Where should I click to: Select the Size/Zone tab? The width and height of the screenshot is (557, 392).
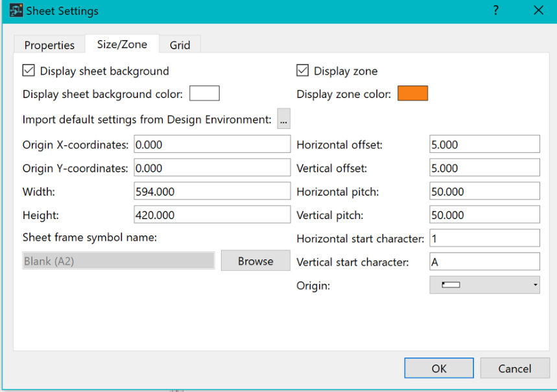pos(122,44)
